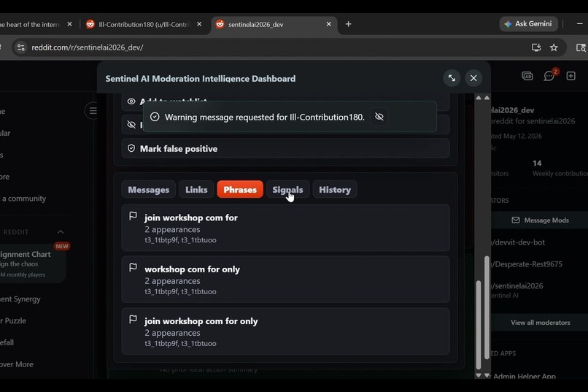
Task: Click the check icon in warning notification
Action: point(155,117)
